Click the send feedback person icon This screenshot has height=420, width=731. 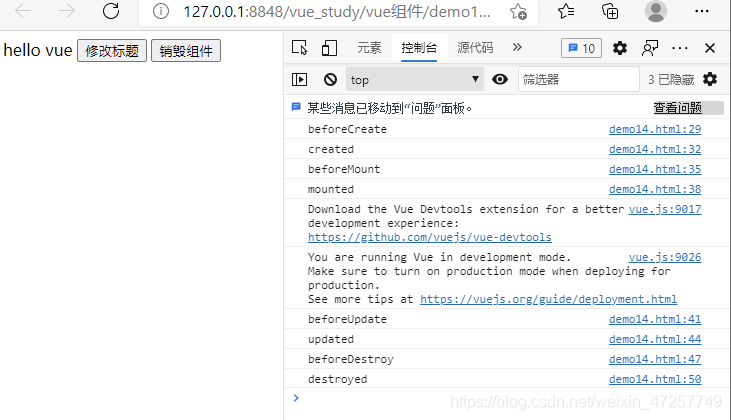point(650,48)
